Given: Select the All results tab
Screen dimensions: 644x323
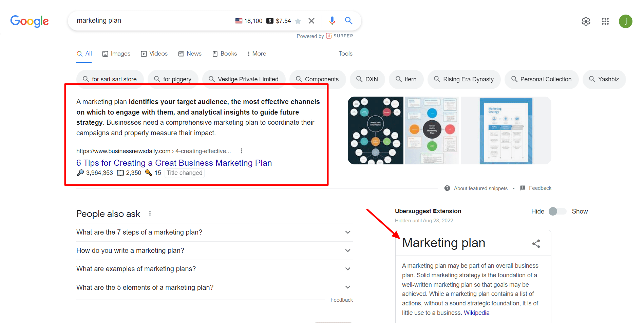Looking at the screenshot, I should (84, 54).
